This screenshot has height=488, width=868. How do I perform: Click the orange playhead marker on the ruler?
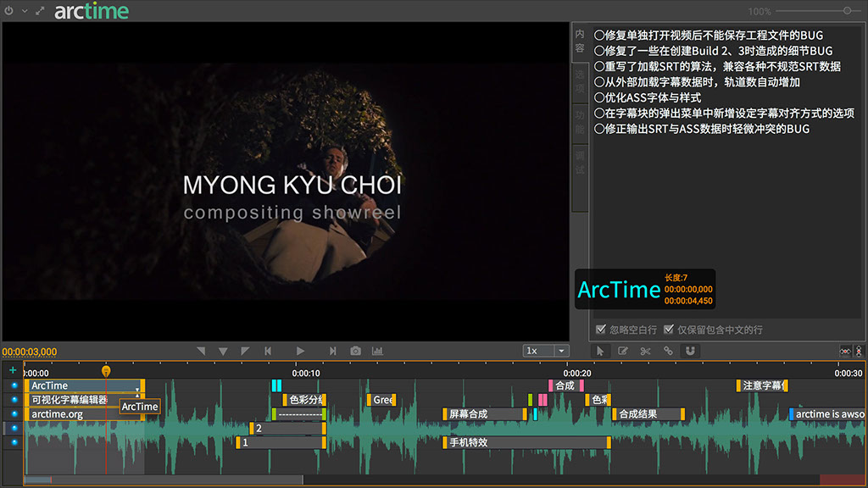tap(106, 371)
